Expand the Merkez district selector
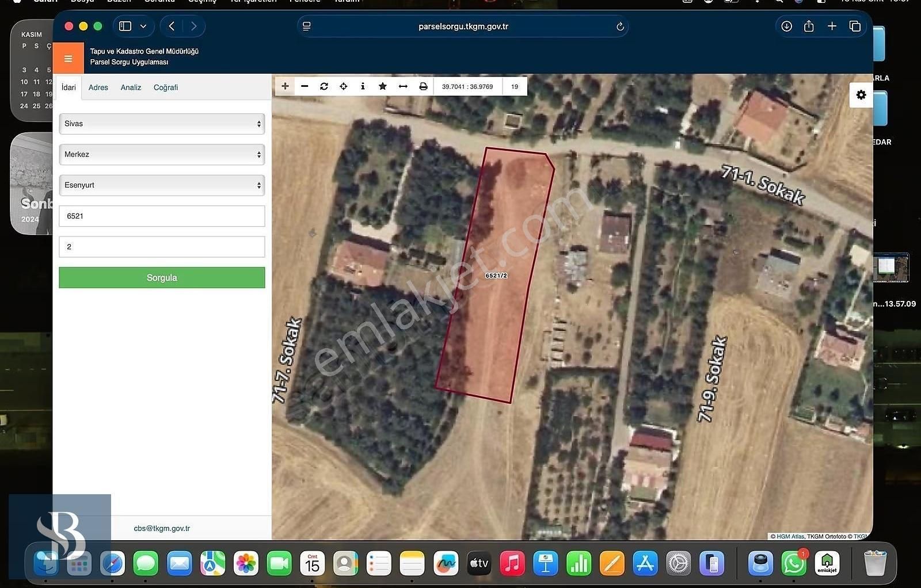Screen dimensions: 921x588 (x=161, y=154)
